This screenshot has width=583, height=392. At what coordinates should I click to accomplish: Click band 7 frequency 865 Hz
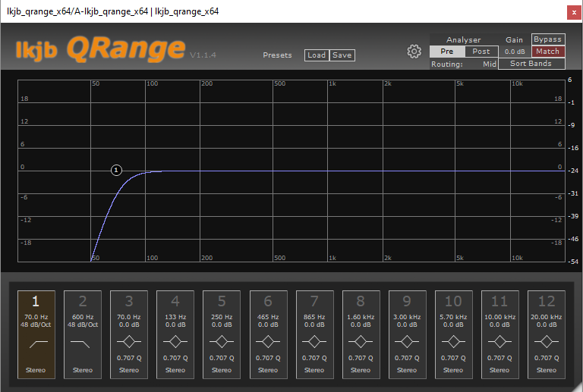point(314,317)
